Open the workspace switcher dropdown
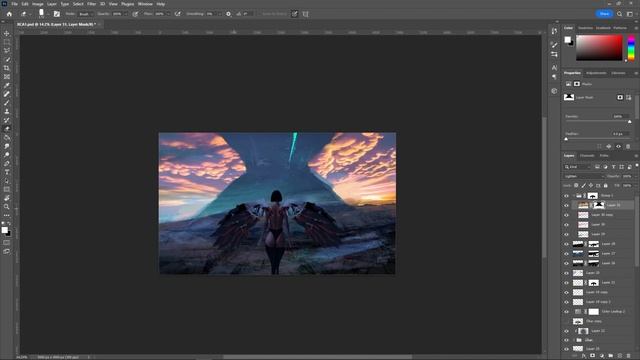 pos(629,14)
